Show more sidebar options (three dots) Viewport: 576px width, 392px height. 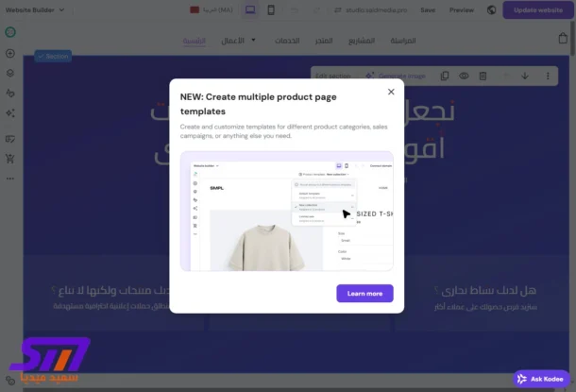coord(10,179)
